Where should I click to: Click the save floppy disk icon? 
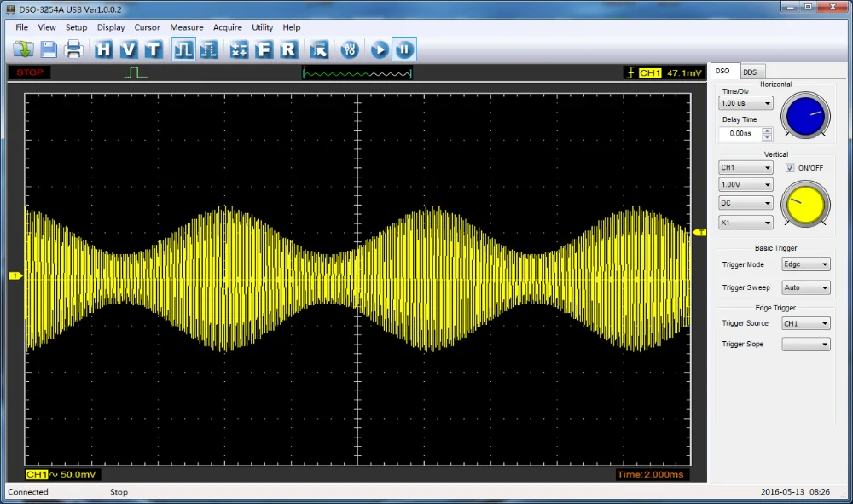[49, 49]
